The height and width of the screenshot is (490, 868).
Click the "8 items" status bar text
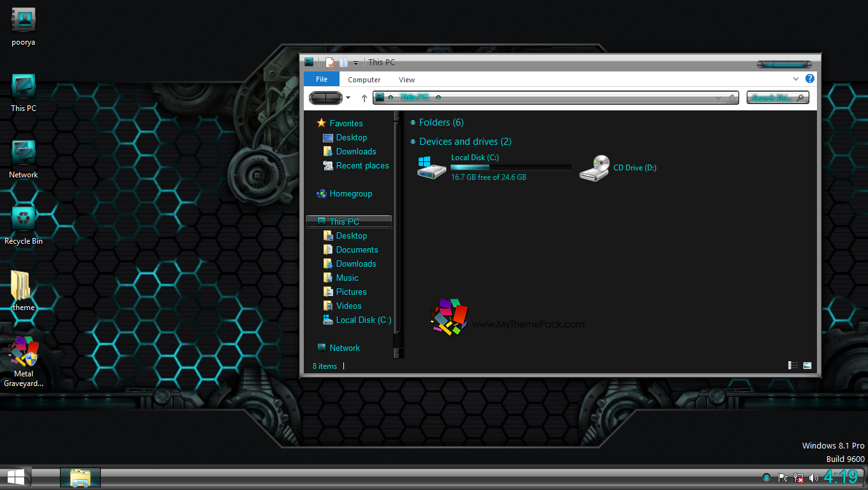pyautogui.click(x=325, y=366)
